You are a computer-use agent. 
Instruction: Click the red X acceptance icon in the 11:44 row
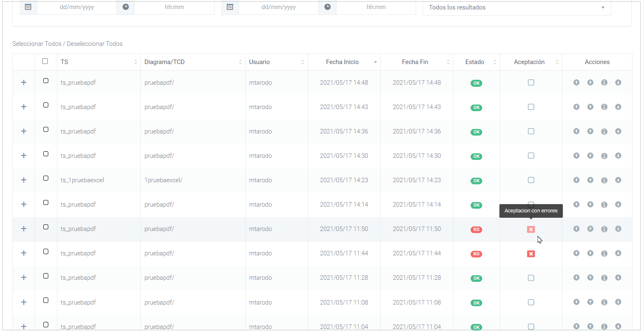pos(531,254)
